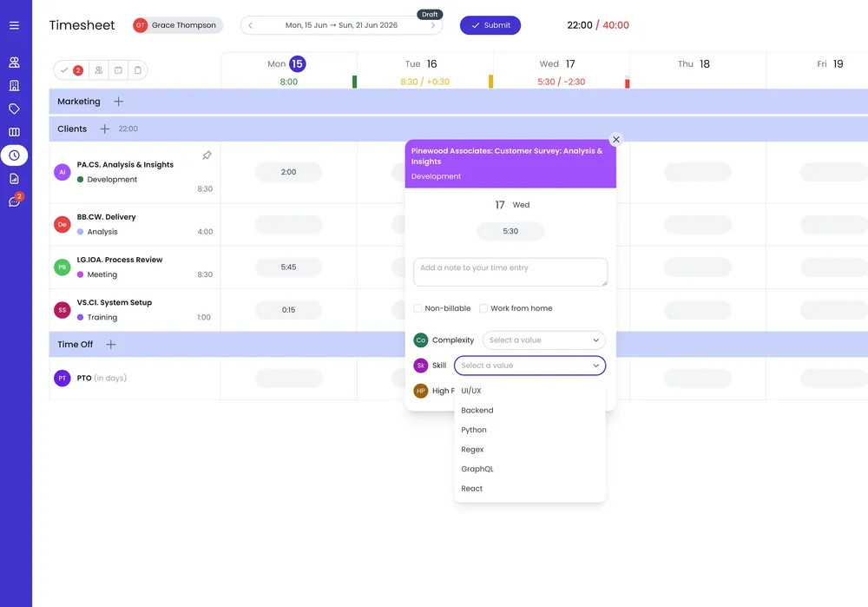
Task: Open the clock timesheet icon in sidebar
Action: [x=15, y=155]
